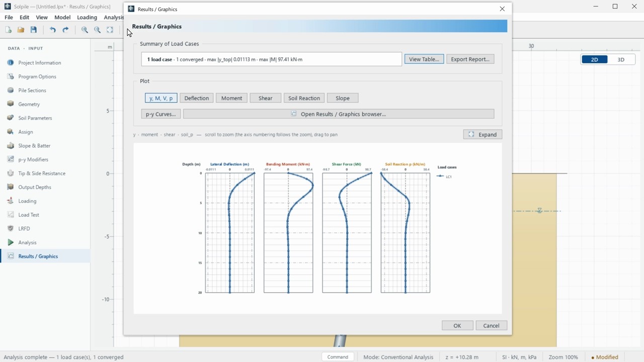The height and width of the screenshot is (362, 644).
Task: Open the Slope & Batter settings
Action: tap(45, 146)
